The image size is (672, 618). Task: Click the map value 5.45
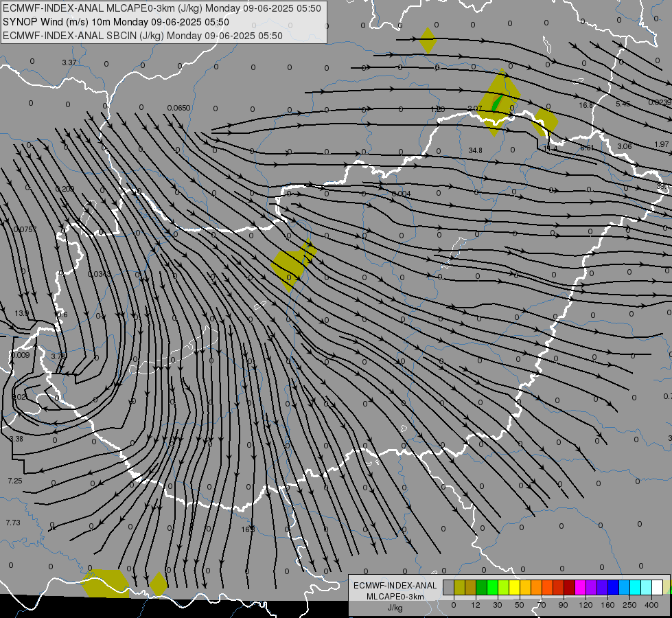point(623,104)
